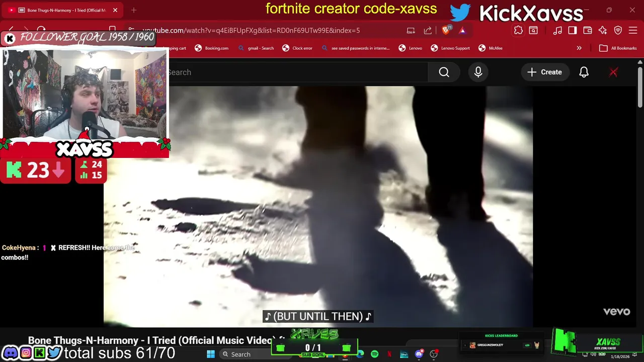The image size is (644, 362).
Task: Click the page vertical scrollbar
Action: pyautogui.click(x=640, y=86)
